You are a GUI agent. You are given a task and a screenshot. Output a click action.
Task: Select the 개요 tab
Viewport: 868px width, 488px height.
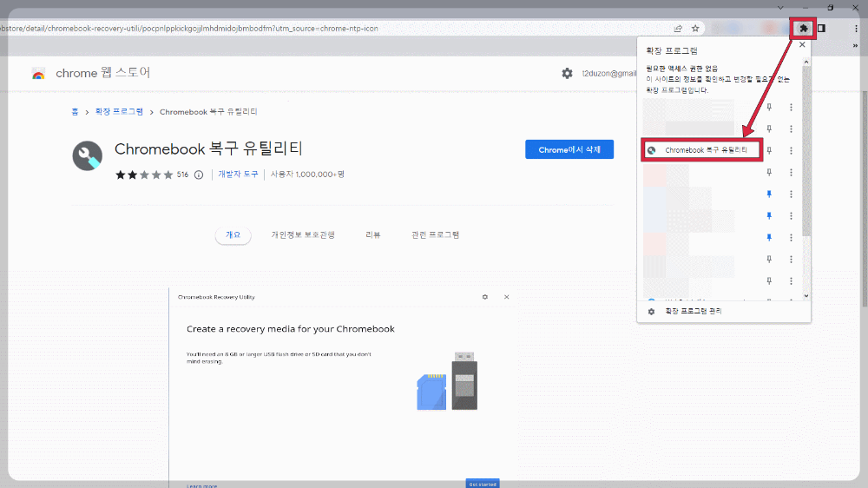[x=233, y=234]
